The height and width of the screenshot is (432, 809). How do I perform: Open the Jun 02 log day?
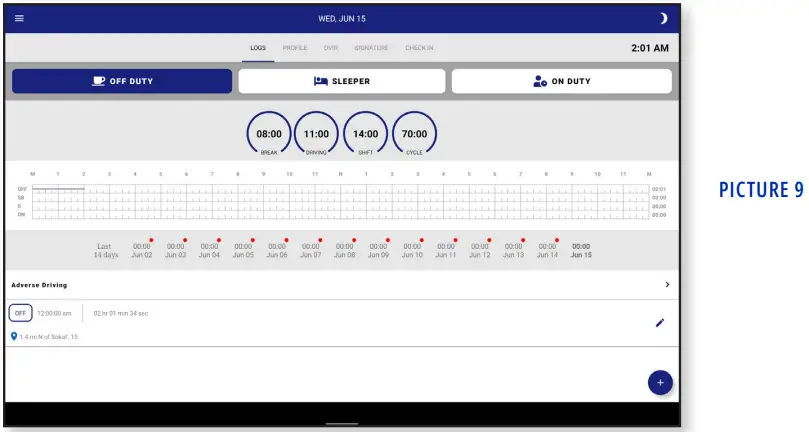(141, 250)
